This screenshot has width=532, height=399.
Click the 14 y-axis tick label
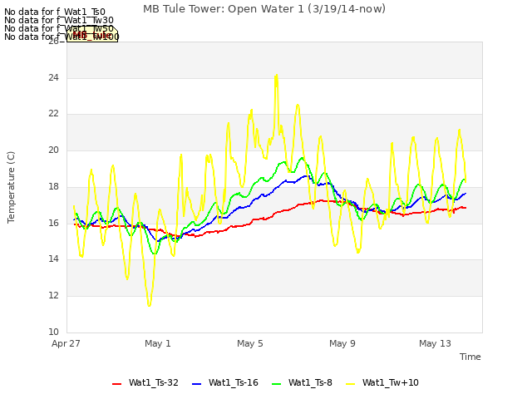point(53,259)
